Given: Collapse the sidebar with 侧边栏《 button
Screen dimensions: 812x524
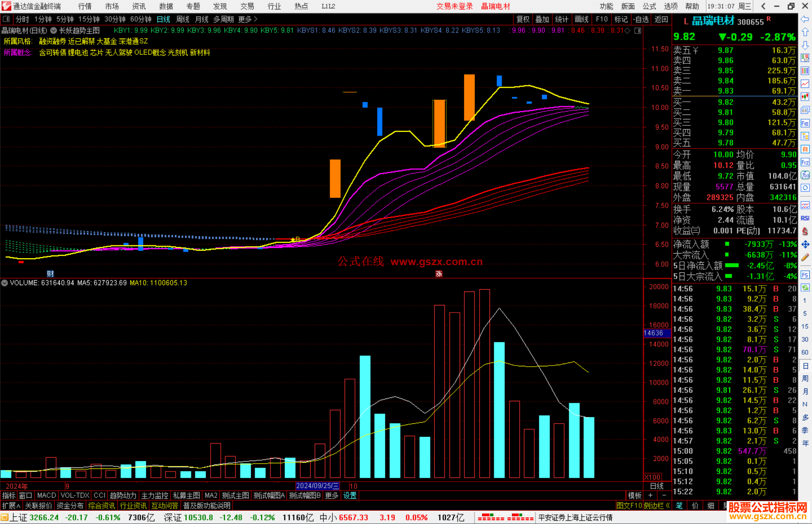Looking at the screenshot, I should pyautogui.click(x=657, y=506).
